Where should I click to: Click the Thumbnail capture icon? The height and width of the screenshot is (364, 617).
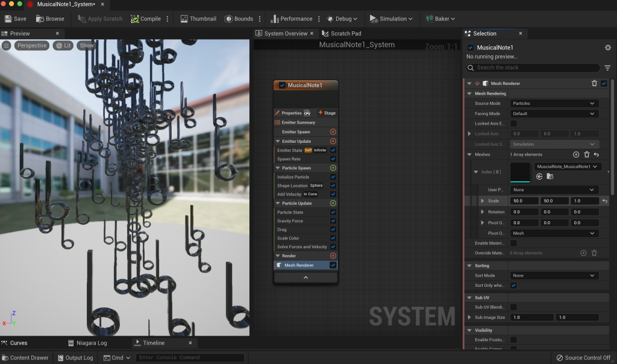[x=184, y=19]
